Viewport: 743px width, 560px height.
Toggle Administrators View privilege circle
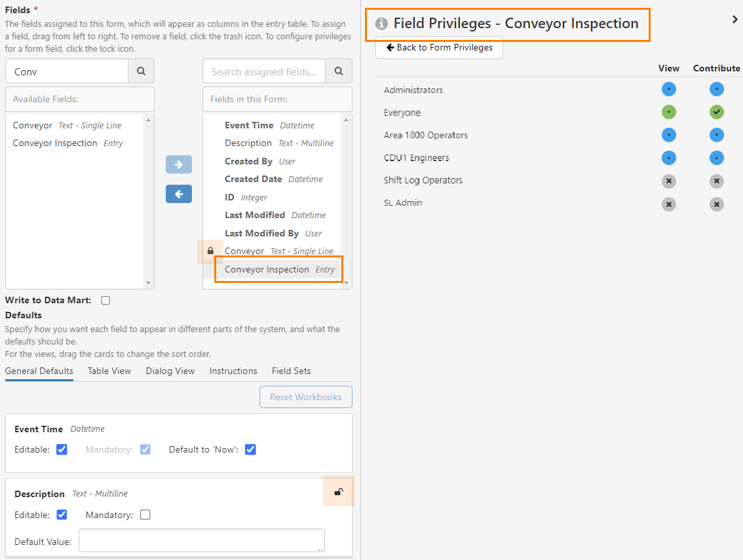coord(668,90)
